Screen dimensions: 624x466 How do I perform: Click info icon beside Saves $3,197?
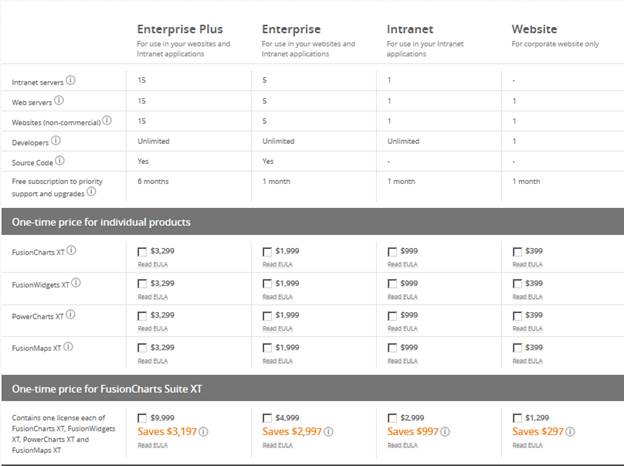203,432
